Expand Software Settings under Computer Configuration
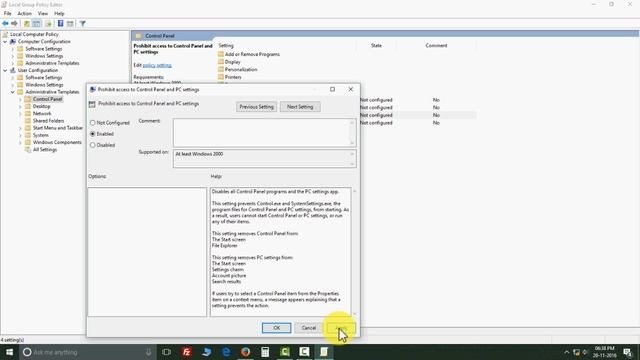640x360 pixels. (13, 49)
